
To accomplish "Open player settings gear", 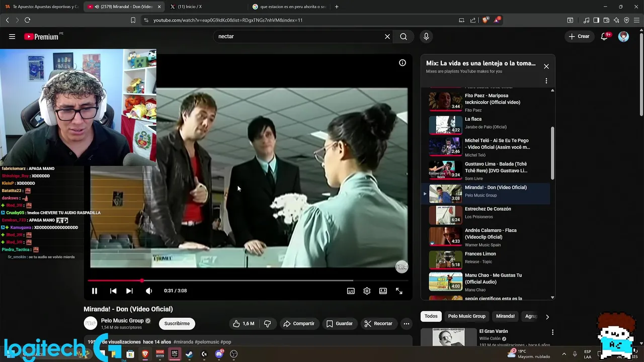I will tap(367, 291).
